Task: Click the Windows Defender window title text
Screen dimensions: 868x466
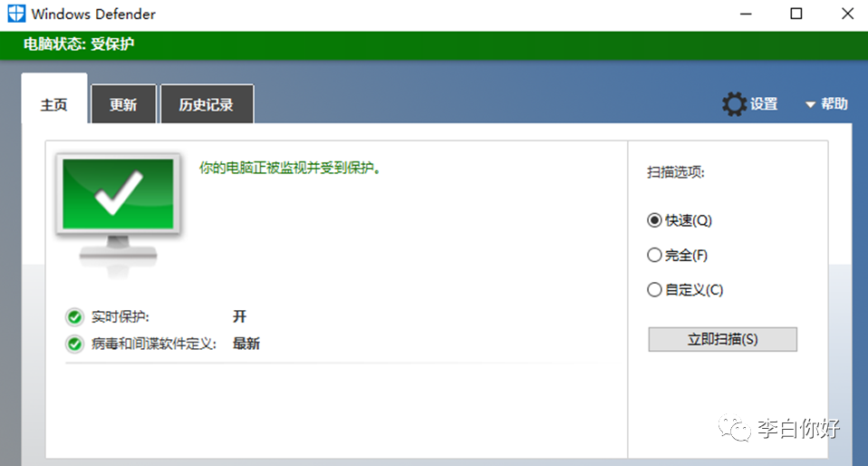Action: [x=93, y=15]
